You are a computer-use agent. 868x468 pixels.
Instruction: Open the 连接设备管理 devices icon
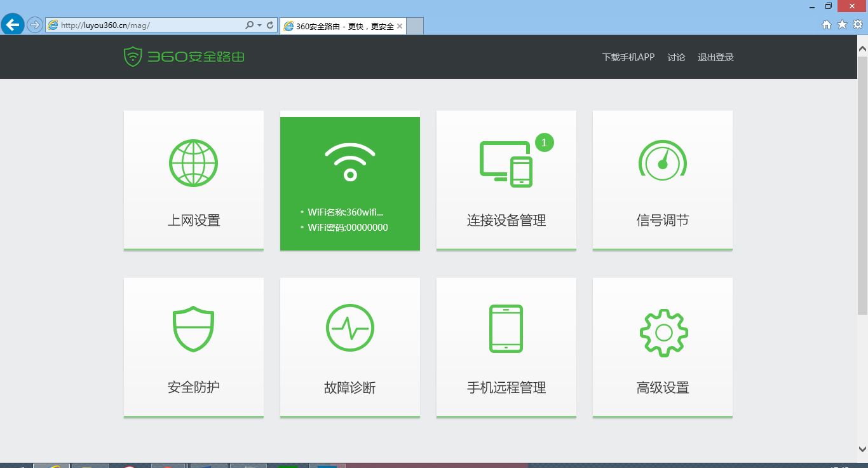pyautogui.click(x=506, y=164)
